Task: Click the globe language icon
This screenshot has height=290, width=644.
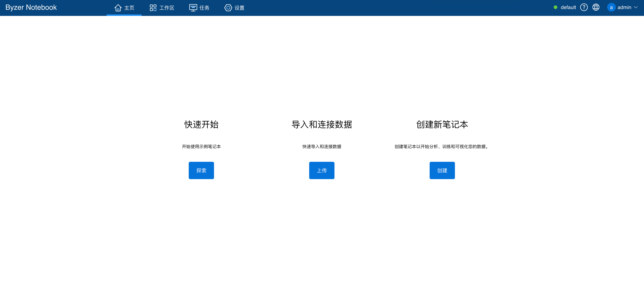Action: (x=596, y=8)
